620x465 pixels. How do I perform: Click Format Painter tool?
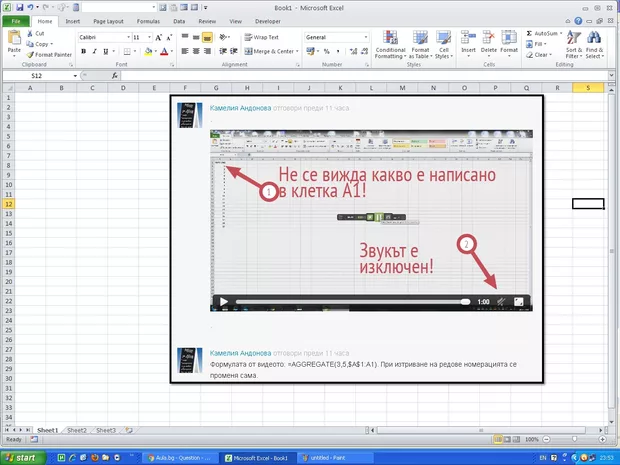pyautogui.click(x=50, y=55)
